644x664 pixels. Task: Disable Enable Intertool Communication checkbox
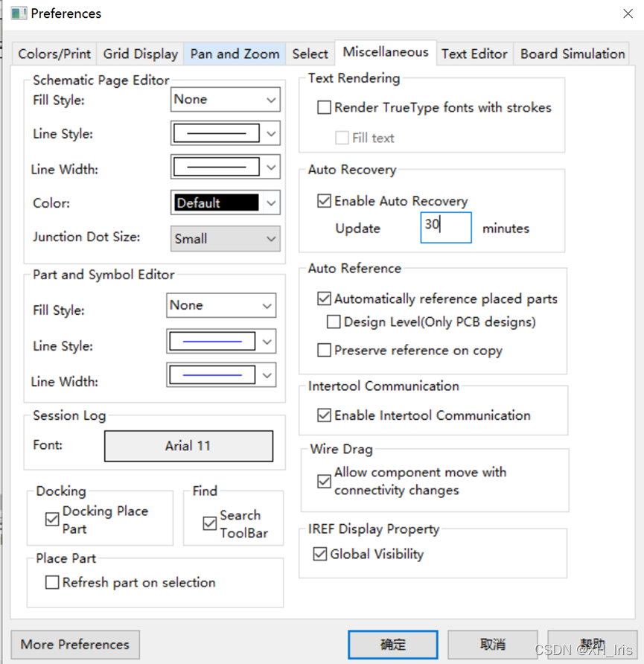click(x=324, y=415)
